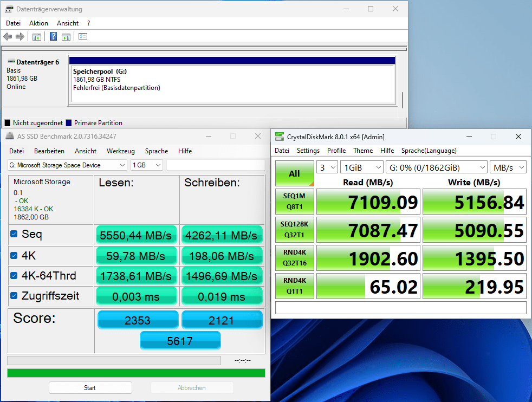
Task: Close the AS SSD Benchmark window
Action: 258,136
